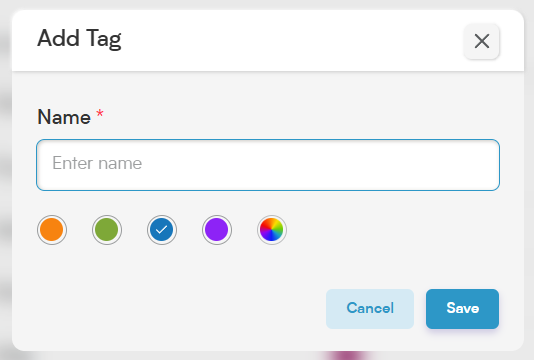The height and width of the screenshot is (360, 534).
Task: Pick the checked blue color swatch
Action: pos(162,230)
